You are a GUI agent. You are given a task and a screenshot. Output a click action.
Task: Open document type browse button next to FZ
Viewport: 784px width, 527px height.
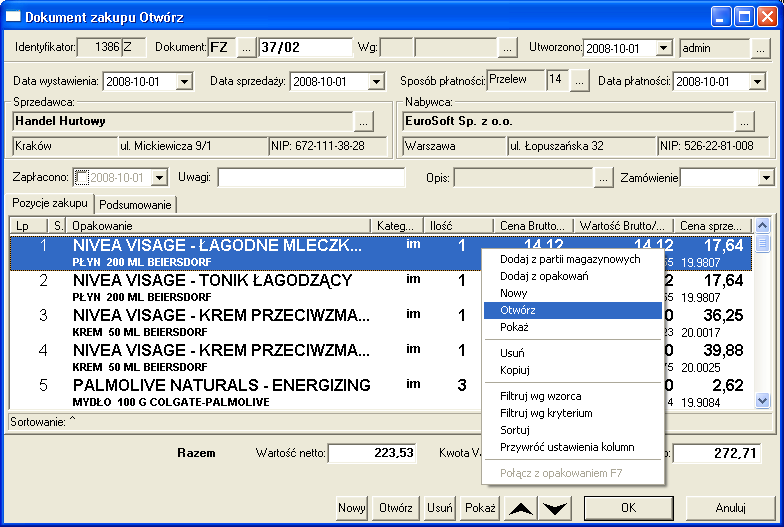click(x=246, y=48)
